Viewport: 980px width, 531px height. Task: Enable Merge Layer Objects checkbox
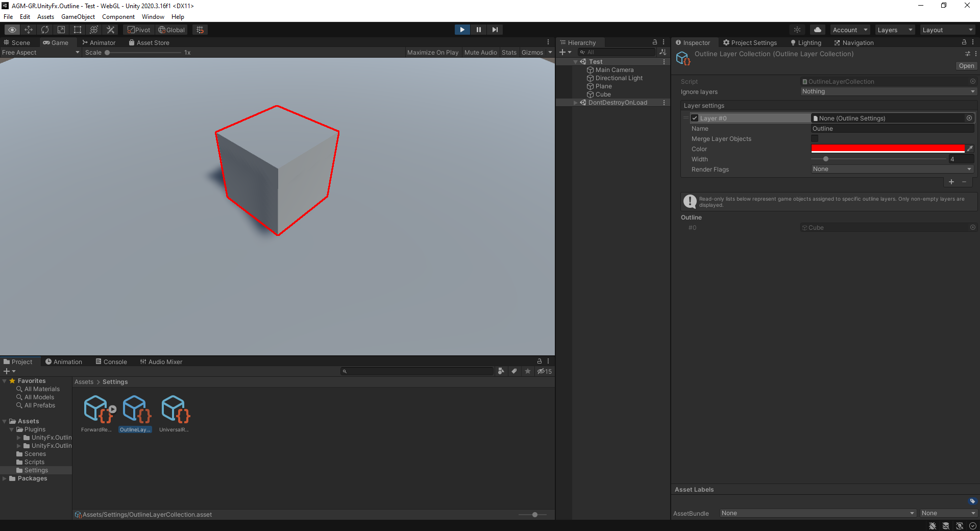coord(815,138)
